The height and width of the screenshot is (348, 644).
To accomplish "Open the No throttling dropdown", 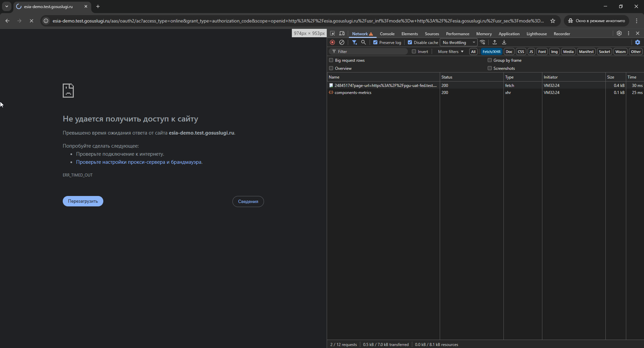I will coord(459,43).
